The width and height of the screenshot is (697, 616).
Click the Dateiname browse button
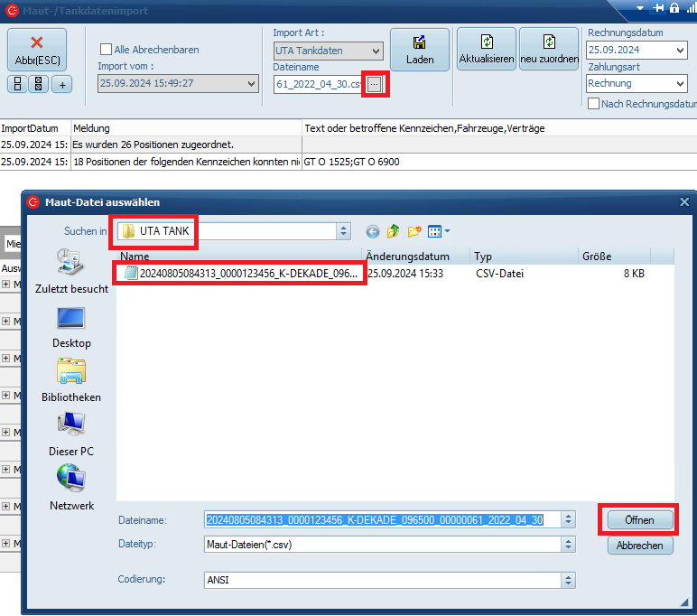point(375,84)
